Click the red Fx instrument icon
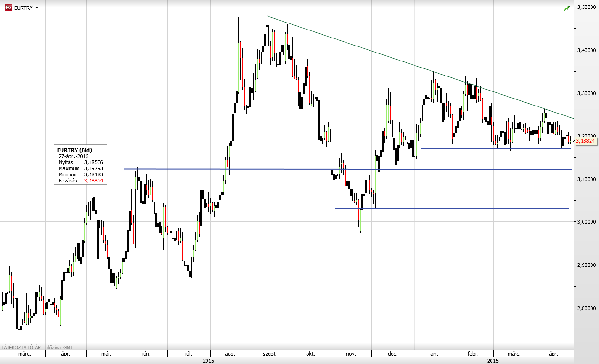The image size is (599, 364). tap(8, 8)
